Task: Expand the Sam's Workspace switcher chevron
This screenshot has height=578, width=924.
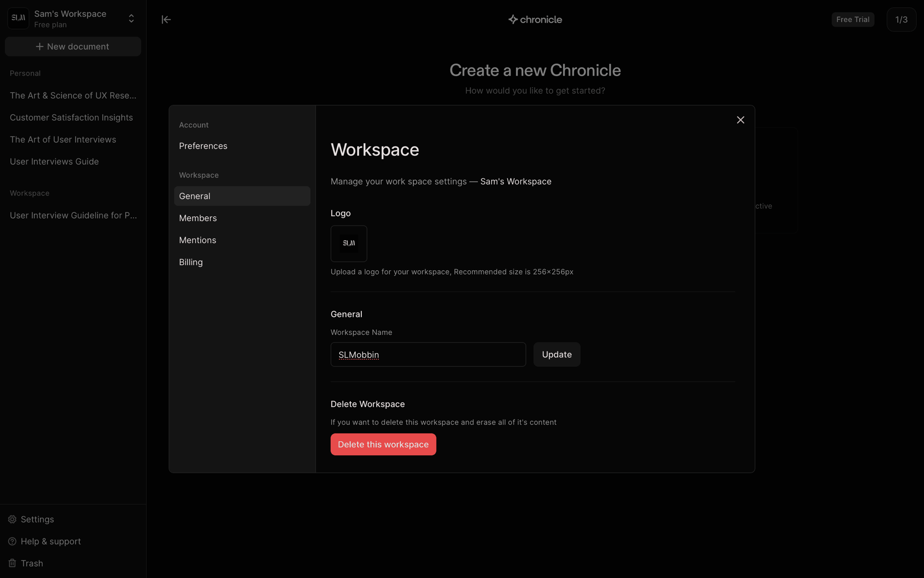Action: 131,18
